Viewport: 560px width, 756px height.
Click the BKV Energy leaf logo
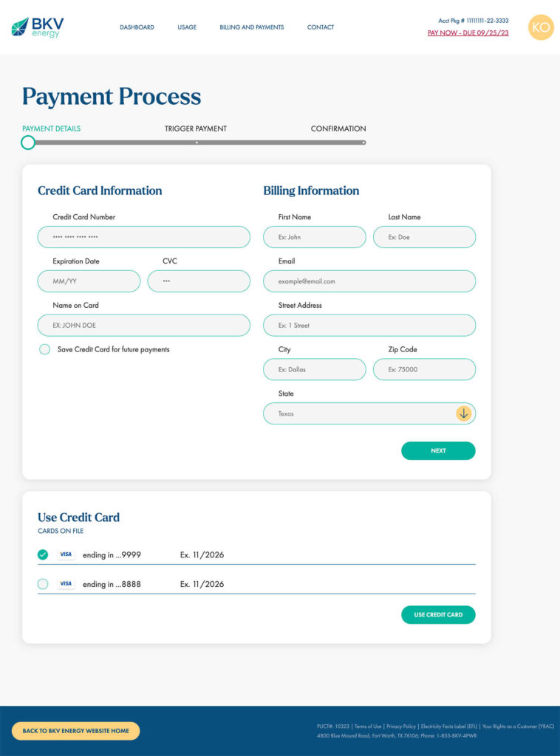click(x=20, y=27)
